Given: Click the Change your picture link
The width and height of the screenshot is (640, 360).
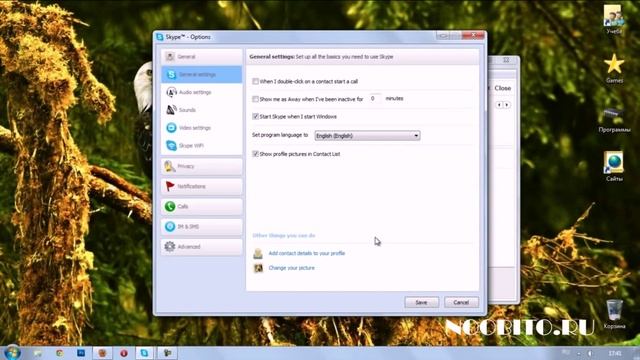Looking at the screenshot, I should 291,268.
